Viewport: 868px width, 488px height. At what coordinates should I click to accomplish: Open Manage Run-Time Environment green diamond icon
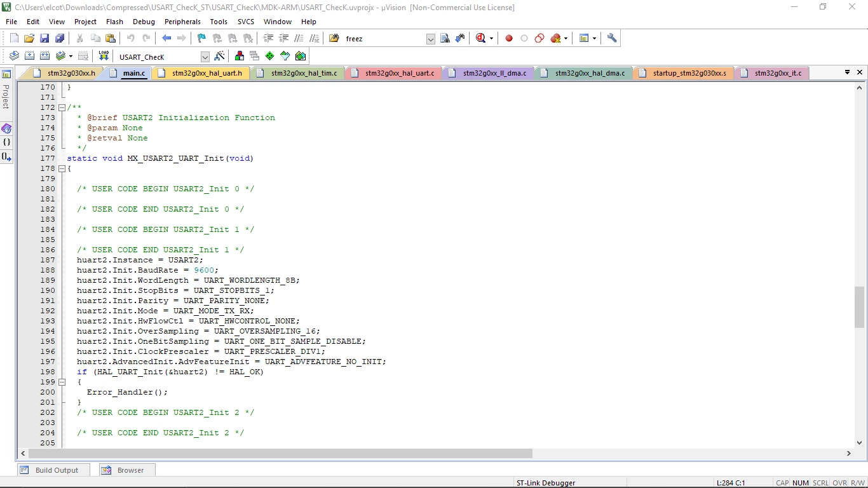[270, 56]
